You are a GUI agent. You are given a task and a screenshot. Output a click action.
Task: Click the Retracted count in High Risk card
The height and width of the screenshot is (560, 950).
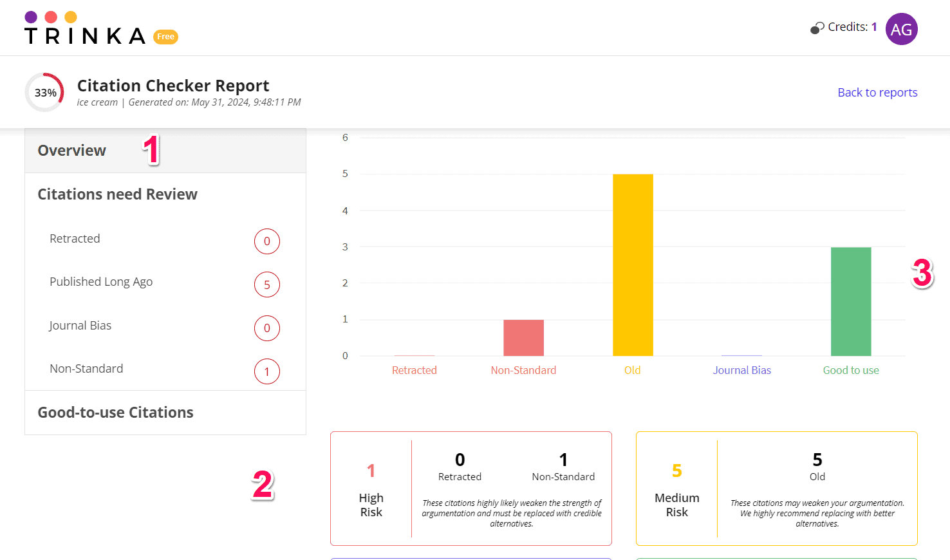460,460
